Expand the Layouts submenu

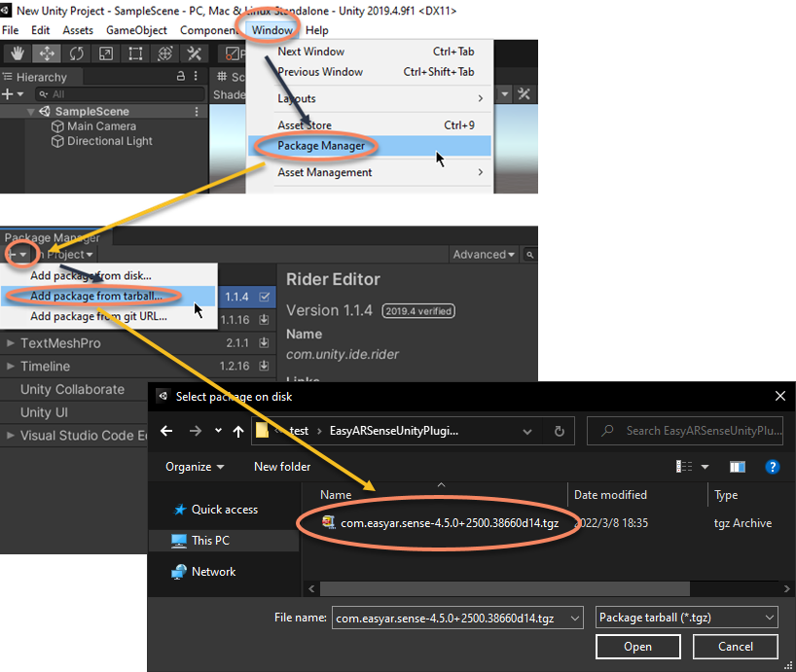(370, 98)
